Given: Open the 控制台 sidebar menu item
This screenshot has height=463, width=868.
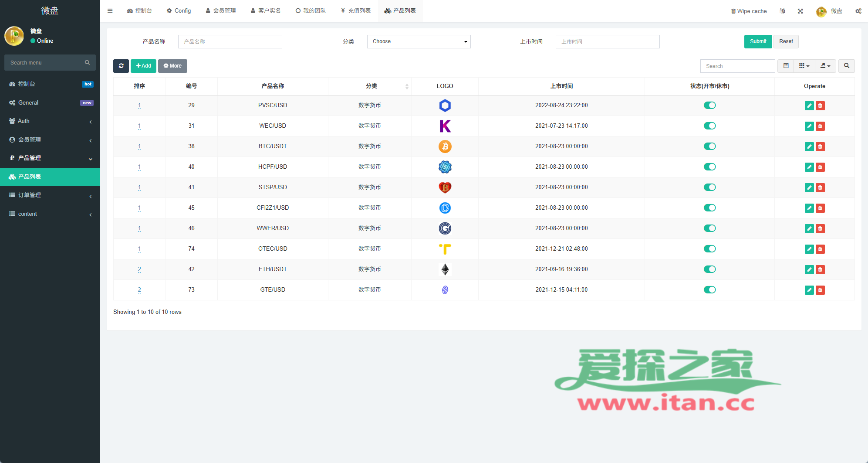Looking at the screenshot, I should pyautogui.click(x=50, y=84).
